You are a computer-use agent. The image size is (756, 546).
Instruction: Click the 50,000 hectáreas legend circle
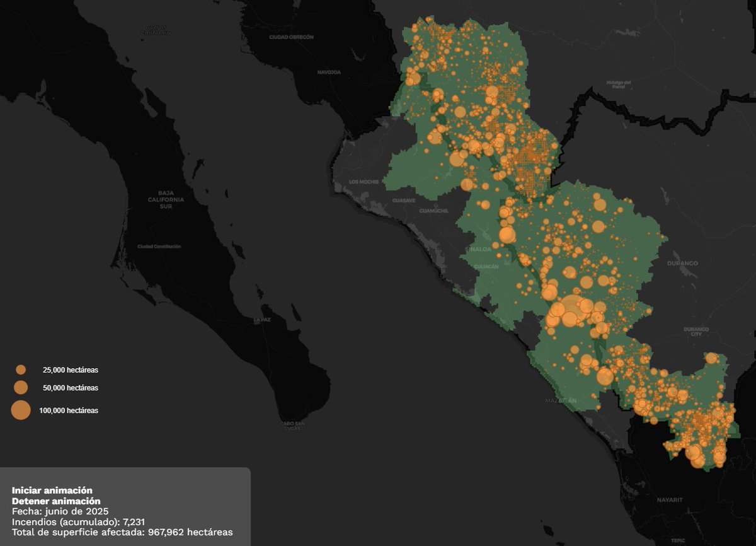point(22,387)
